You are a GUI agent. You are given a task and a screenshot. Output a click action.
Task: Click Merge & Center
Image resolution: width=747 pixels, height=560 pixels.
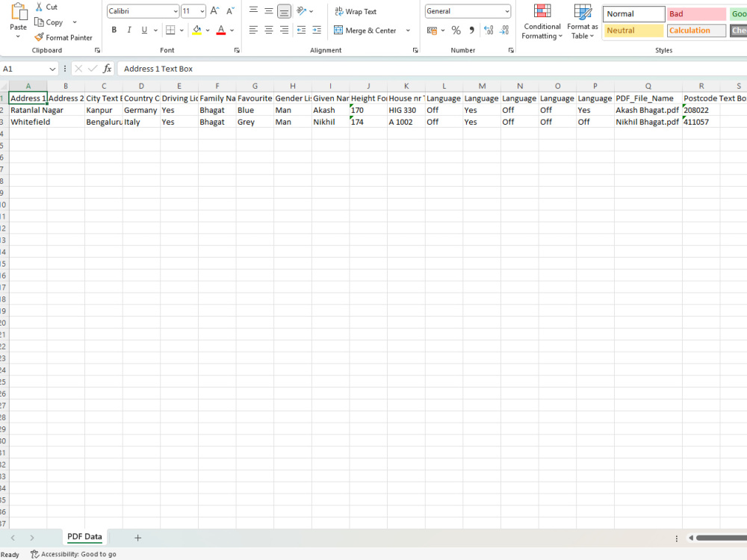pos(365,31)
